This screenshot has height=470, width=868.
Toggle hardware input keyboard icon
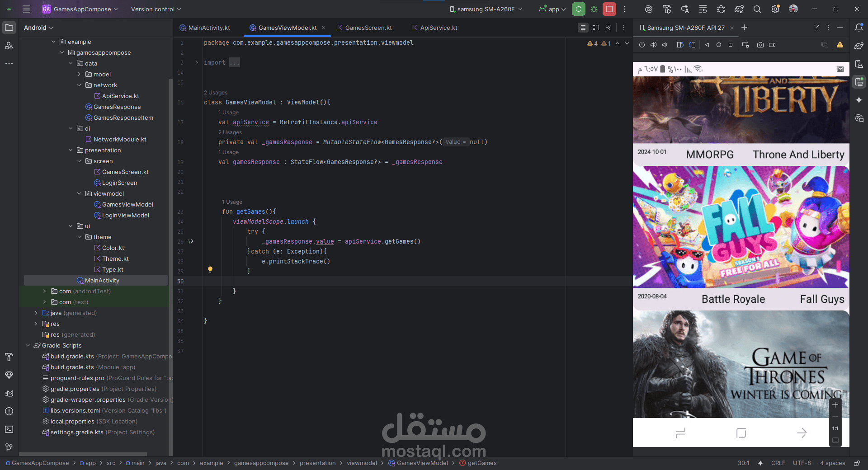tap(745, 45)
